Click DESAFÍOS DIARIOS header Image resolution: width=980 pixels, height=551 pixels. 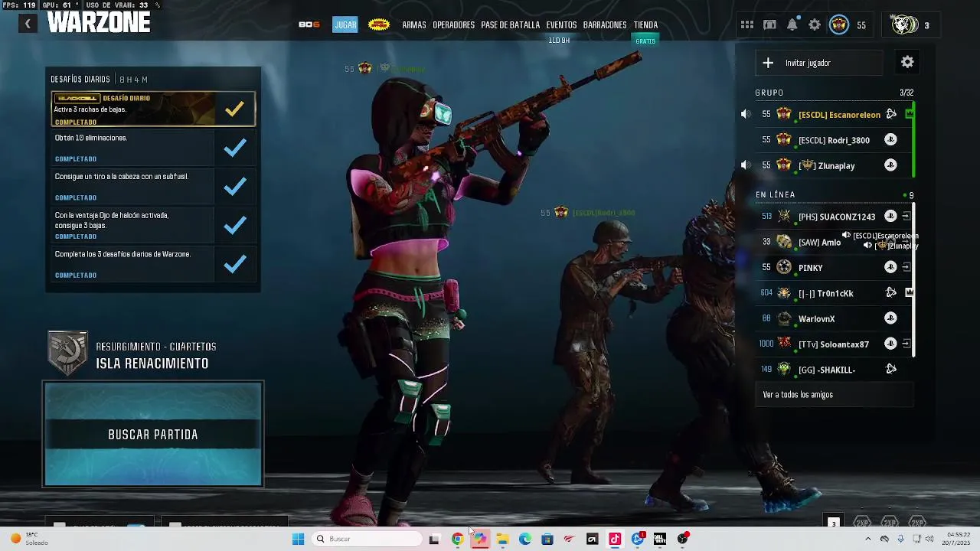click(80, 80)
